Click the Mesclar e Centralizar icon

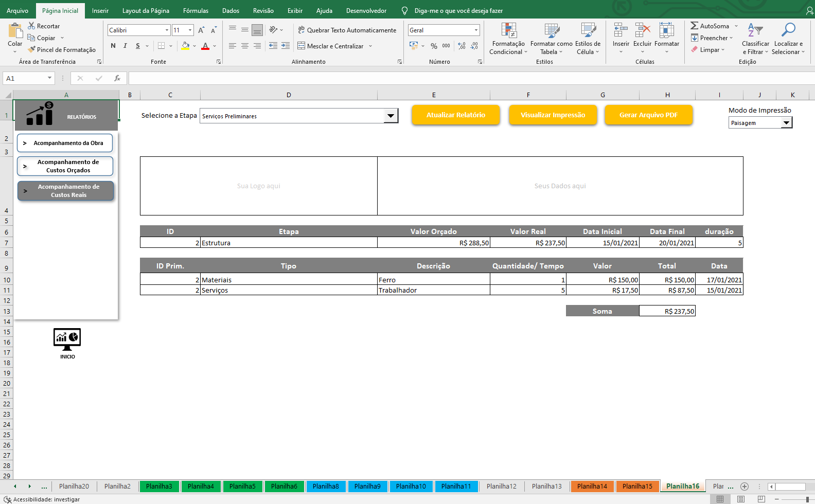click(x=302, y=46)
